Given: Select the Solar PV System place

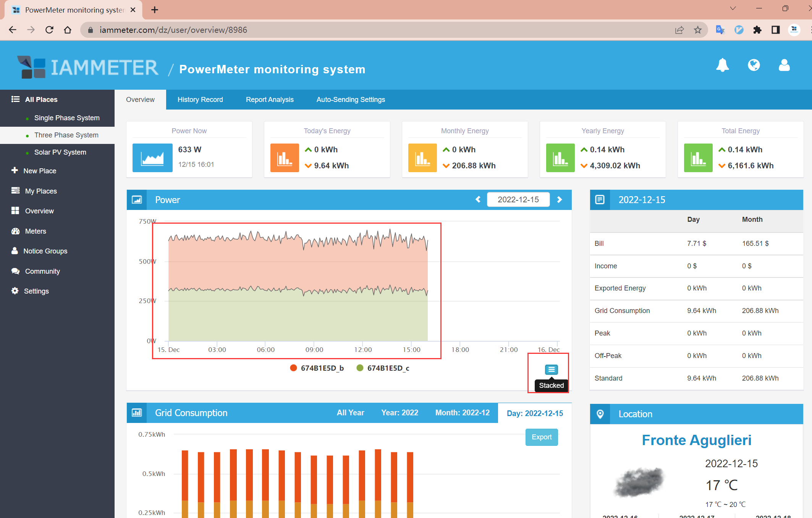Looking at the screenshot, I should (60, 152).
